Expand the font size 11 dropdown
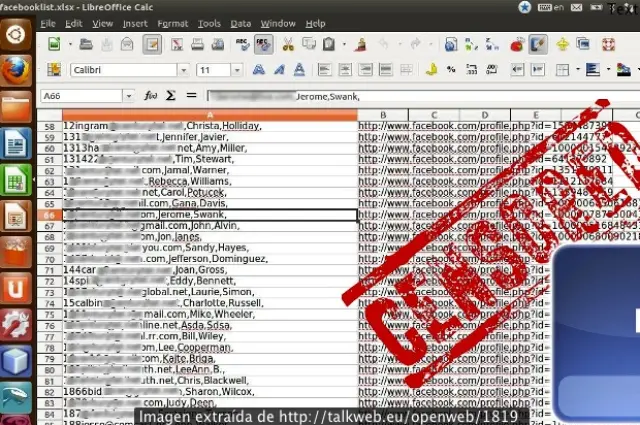640x425 pixels. pyautogui.click(x=235, y=70)
